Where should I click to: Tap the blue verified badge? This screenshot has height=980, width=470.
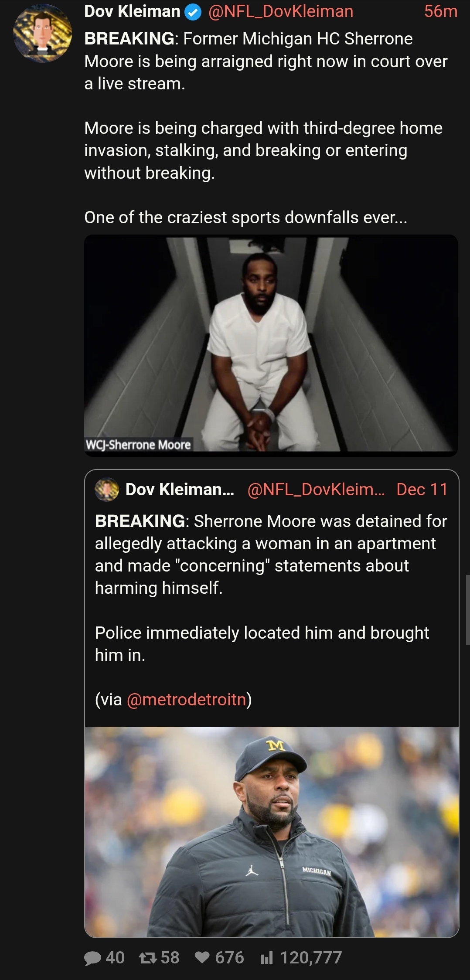(x=194, y=12)
